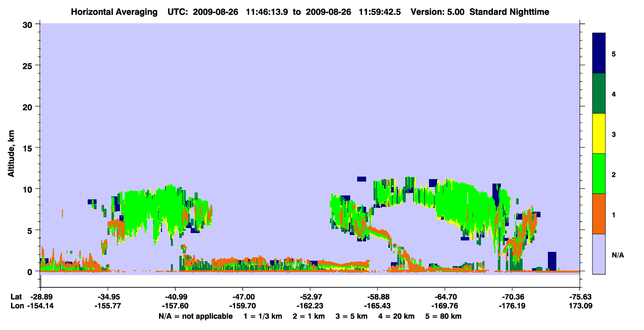Click latitude value -75.63
644x330 pixels.
click(x=580, y=297)
